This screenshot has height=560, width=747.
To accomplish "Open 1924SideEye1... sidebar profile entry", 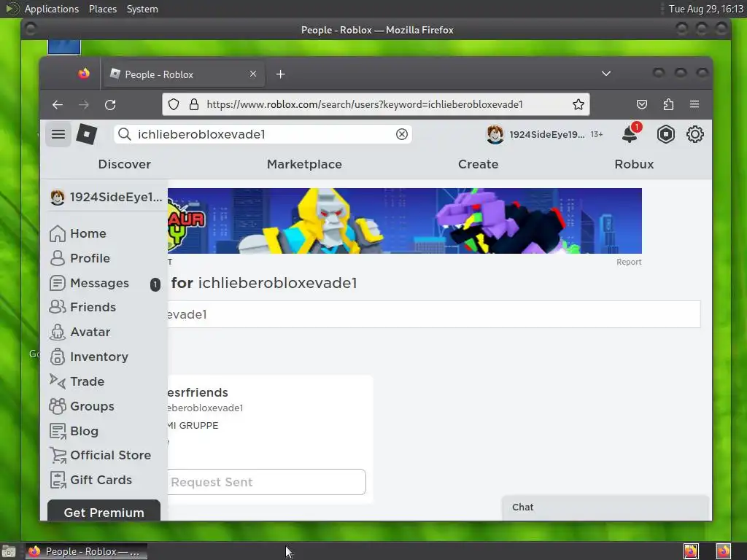I will coord(107,197).
